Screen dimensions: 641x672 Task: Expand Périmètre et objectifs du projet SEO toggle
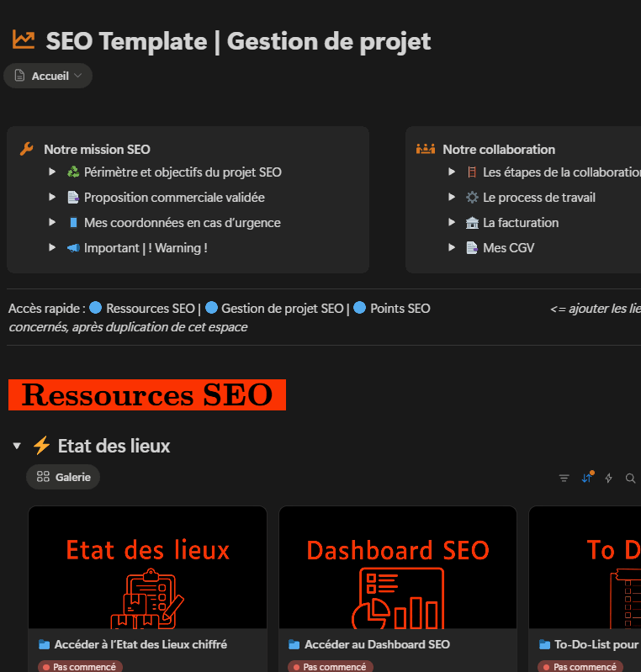[x=52, y=172]
